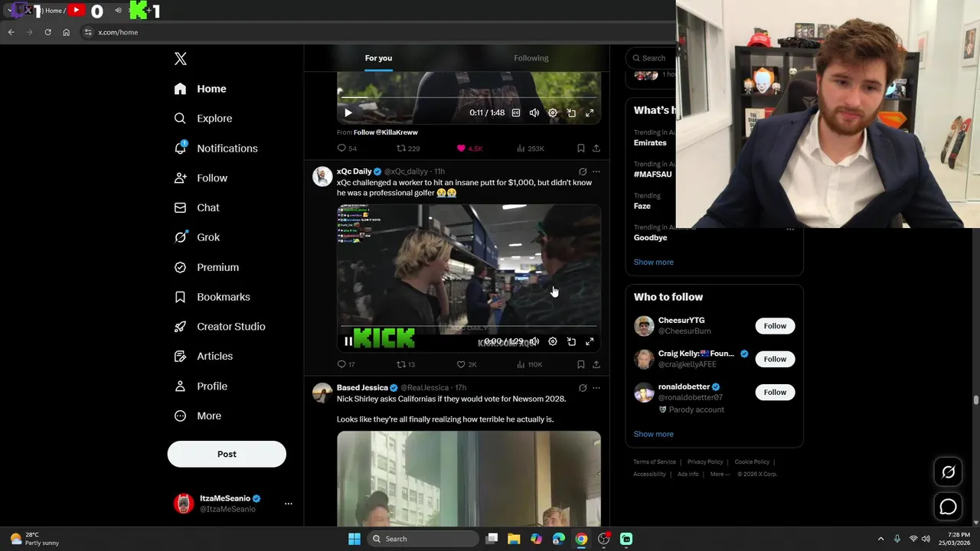Image resolution: width=980 pixels, height=551 pixels.
Task: Reply to the post with 54 replies
Action: [347, 148]
